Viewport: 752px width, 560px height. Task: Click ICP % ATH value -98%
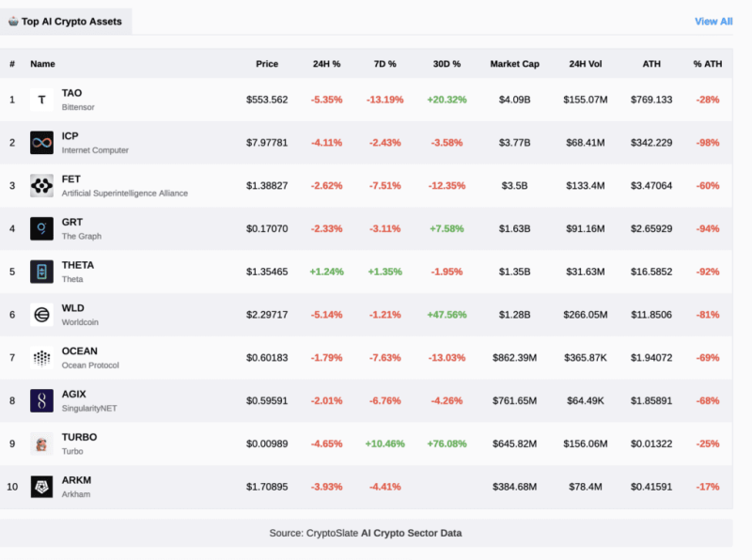(x=708, y=143)
